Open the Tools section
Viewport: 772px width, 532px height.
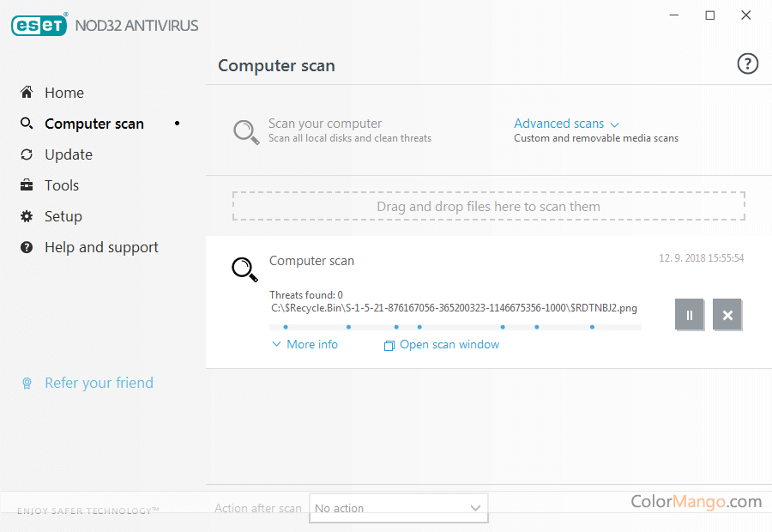tap(62, 185)
